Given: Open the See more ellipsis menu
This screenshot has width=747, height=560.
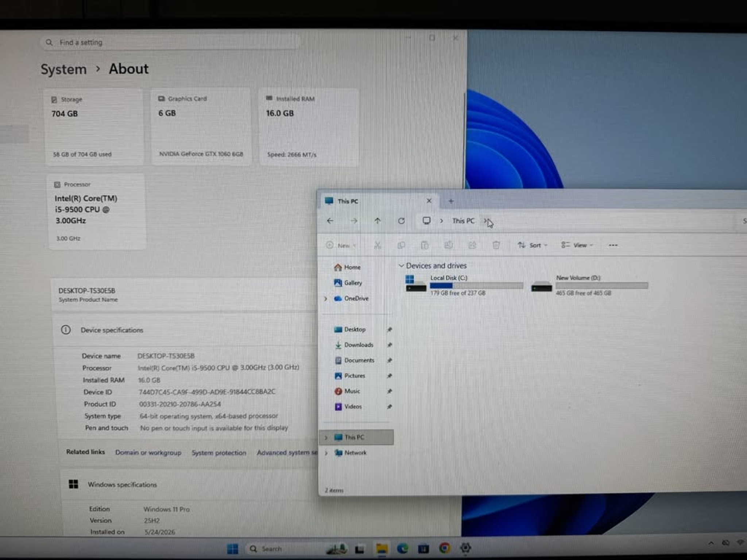Looking at the screenshot, I should (x=613, y=245).
